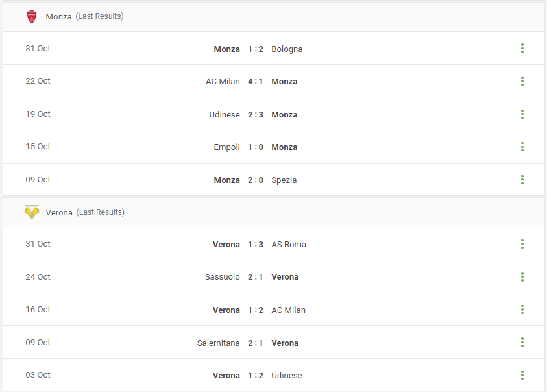This screenshot has height=392, width=547.
Task: Click the 15 Oct date in Monza results
Action: pyautogui.click(x=38, y=146)
